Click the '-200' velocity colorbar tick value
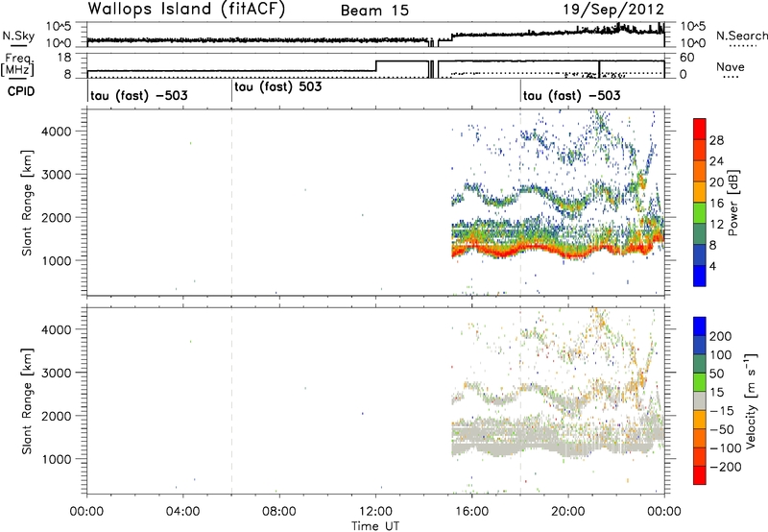Viewport: 768px width, 532px height. pyautogui.click(x=726, y=467)
